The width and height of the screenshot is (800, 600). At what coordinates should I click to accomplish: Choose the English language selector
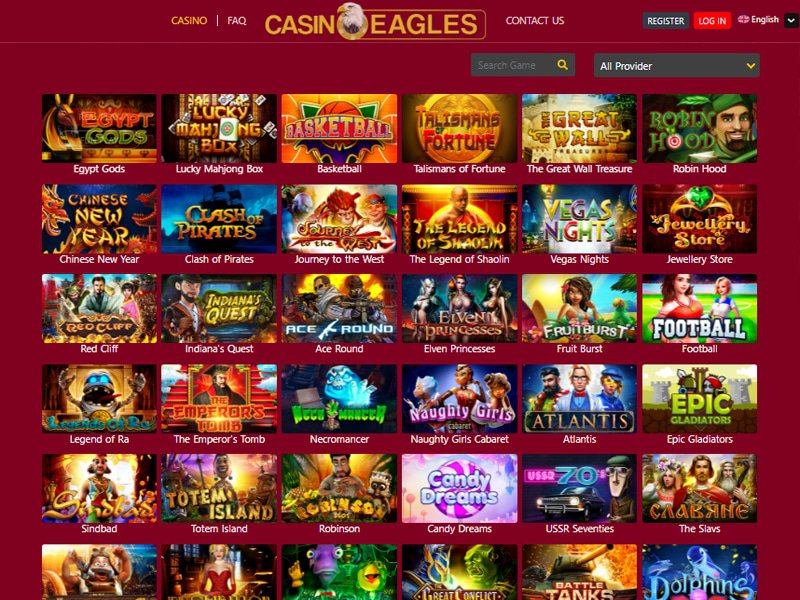(759, 19)
